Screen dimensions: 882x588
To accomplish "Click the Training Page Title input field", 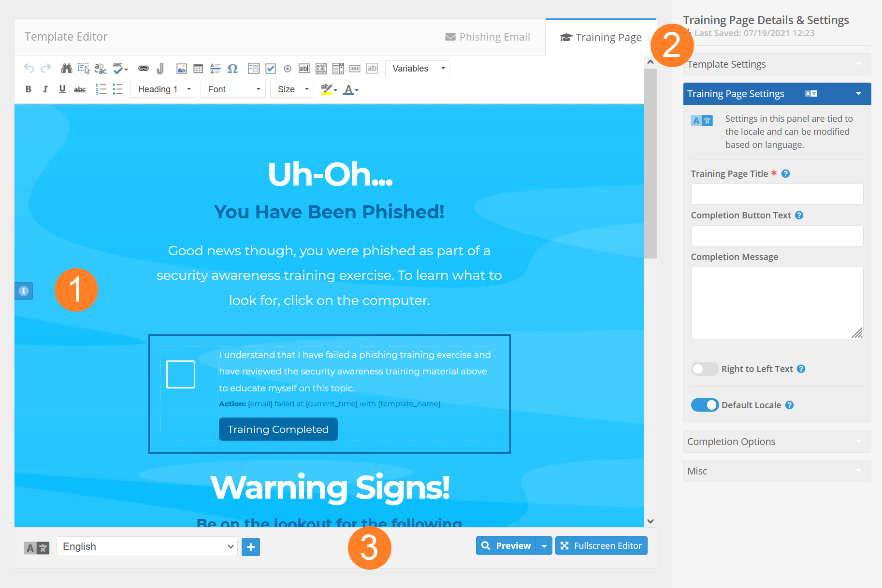I will (x=777, y=194).
